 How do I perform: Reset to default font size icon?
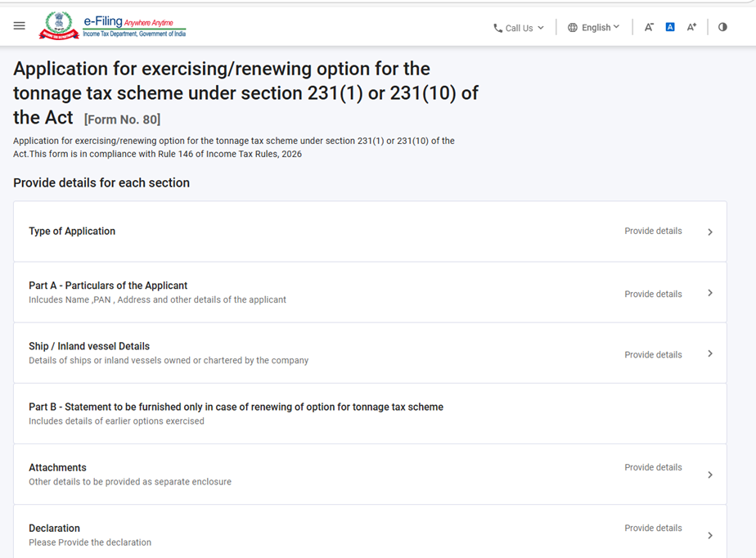[670, 27]
